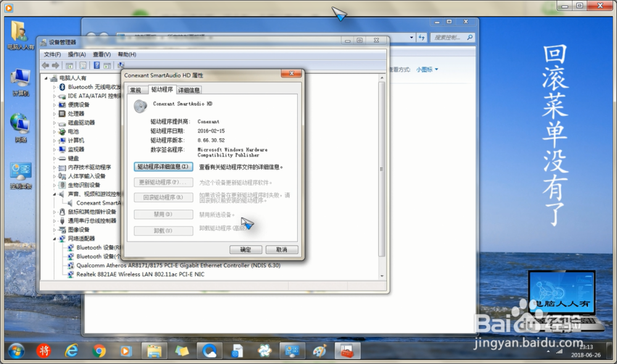Open the 小图标 view mode dropdown
The height and width of the screenshot is (364, 617).
(x=427, y=70)
